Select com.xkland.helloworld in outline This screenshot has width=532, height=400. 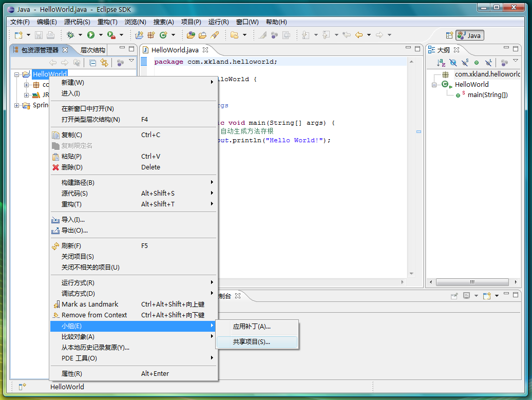pos(487,74)
